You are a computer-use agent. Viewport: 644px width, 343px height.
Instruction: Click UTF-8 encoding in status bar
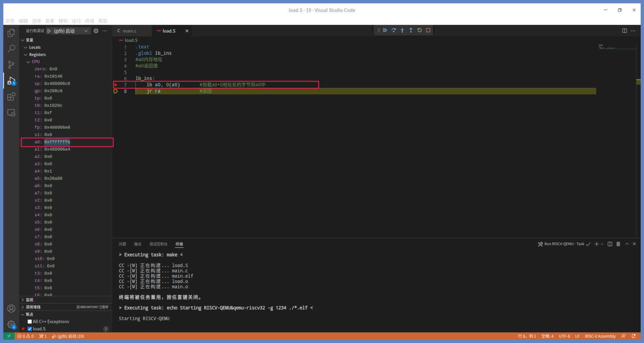tap(564, 336)
